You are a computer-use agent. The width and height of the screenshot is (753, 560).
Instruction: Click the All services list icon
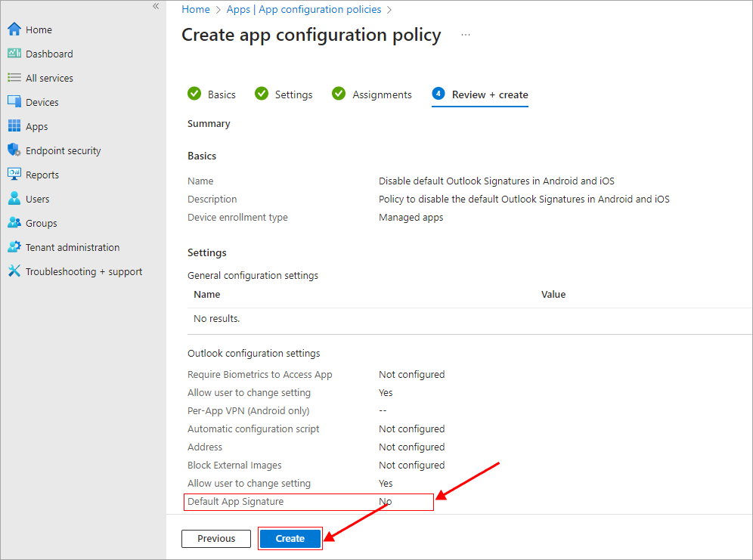click(x=14, y=77)
